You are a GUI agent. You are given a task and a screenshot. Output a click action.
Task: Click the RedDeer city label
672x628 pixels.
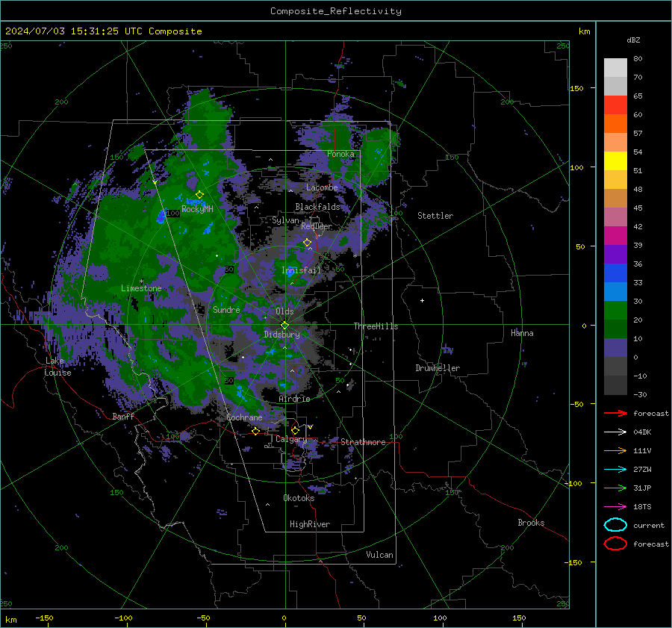click(317, 226)
